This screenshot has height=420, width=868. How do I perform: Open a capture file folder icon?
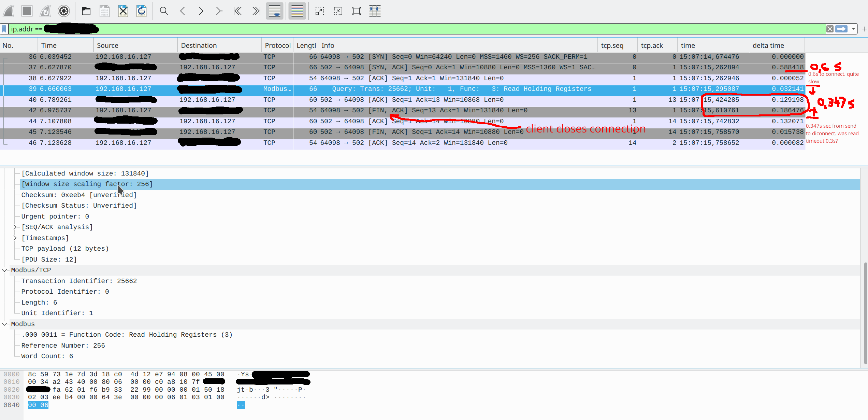point(86,11)
